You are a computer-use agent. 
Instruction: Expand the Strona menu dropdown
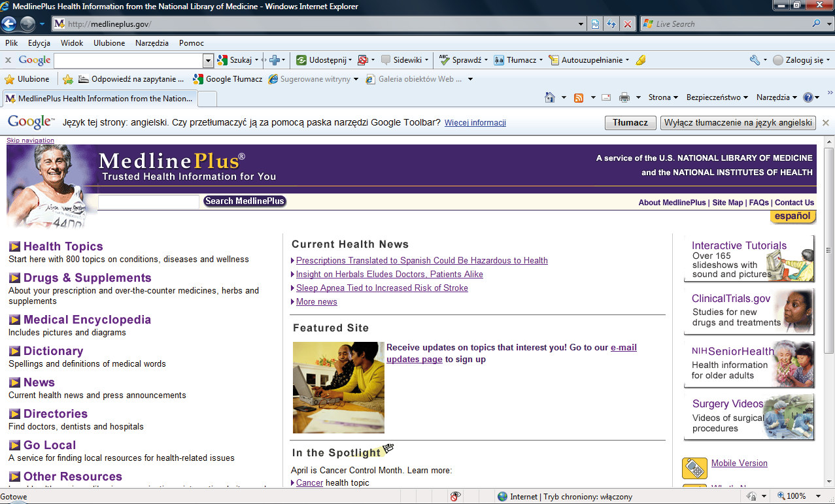pyautogui.click(x=676, y=97)
